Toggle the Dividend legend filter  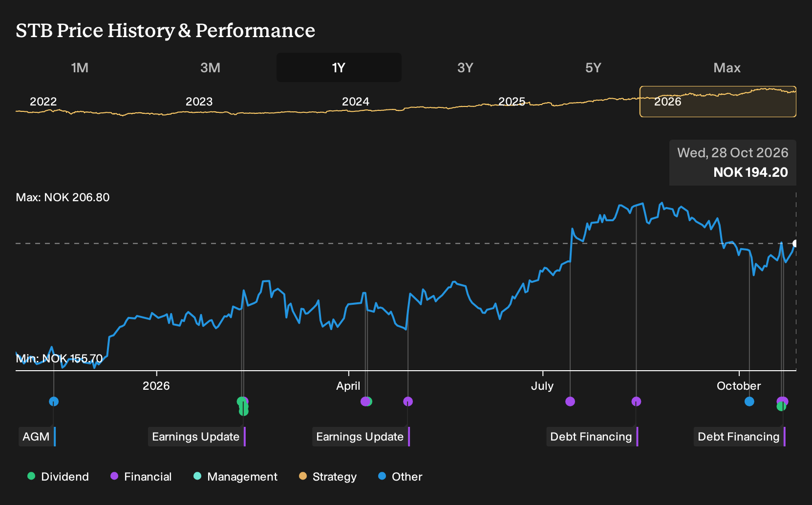[58, 477]
